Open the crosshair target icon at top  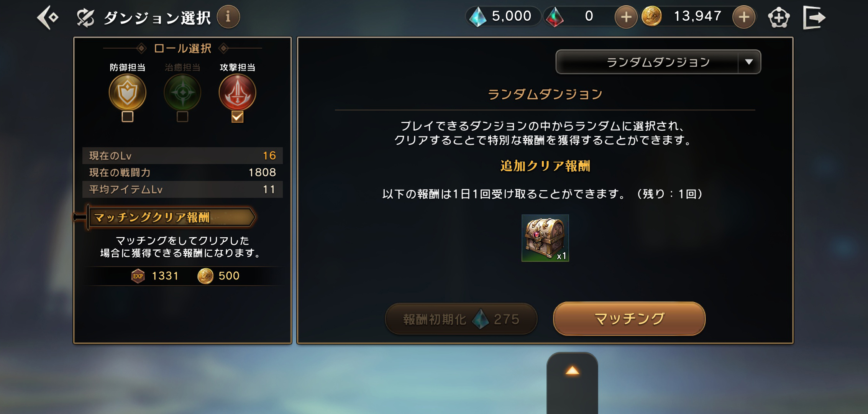779,17
